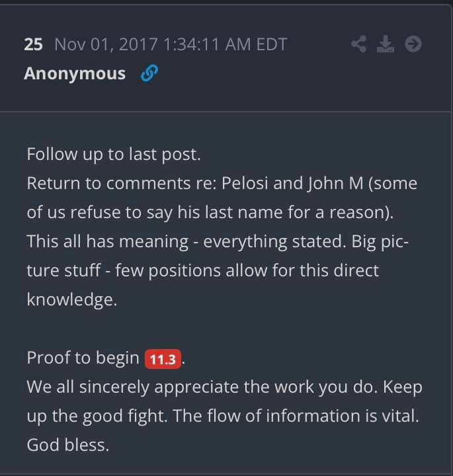The height and width of the screenshot is (476, 453).
Task: Click the share icon in post header
Action: pyautogui.click(x=359, y=44)
